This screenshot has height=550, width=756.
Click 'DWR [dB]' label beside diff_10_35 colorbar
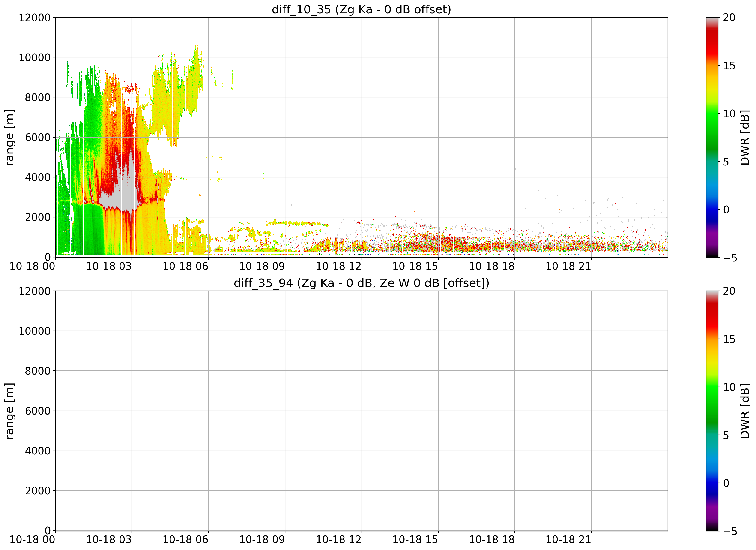745,137
